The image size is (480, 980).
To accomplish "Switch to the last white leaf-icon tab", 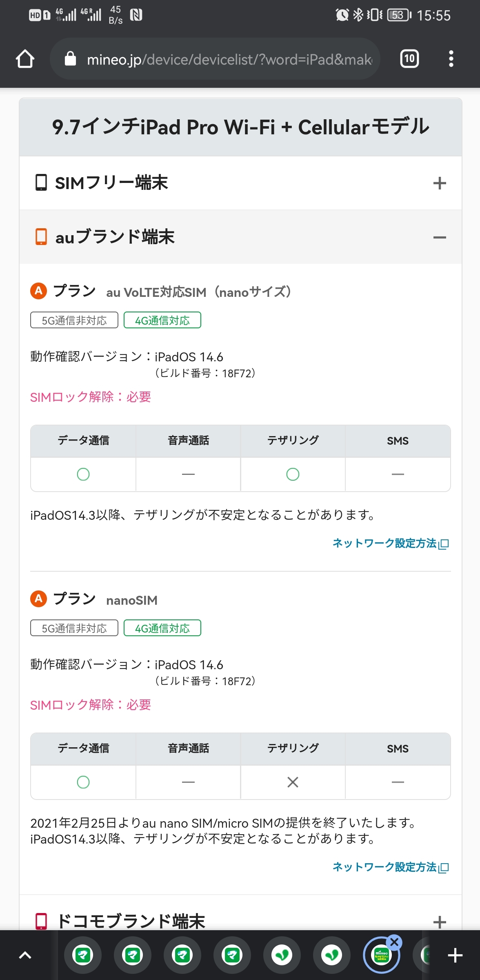I will [x=331, y=955].
